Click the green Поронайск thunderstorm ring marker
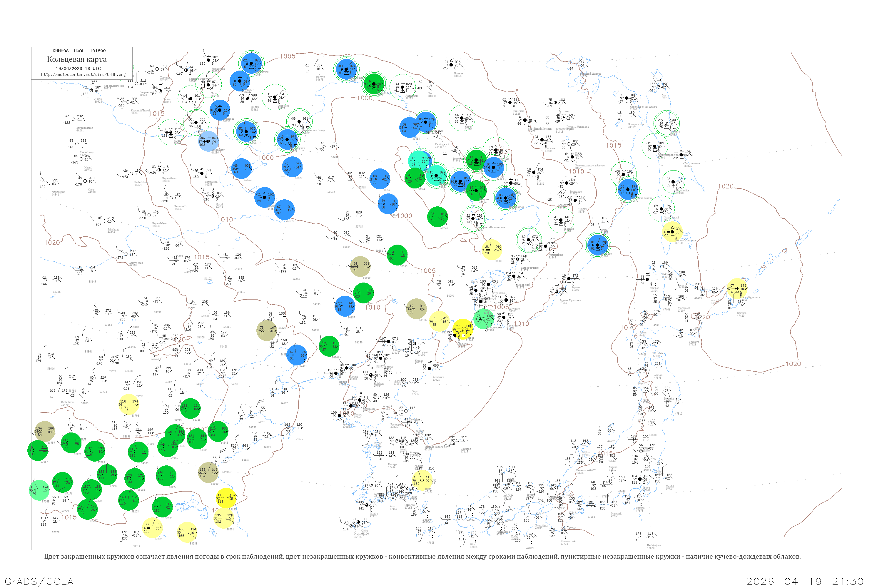Viewport: 882px width, 588px height. tap(674, 182)
